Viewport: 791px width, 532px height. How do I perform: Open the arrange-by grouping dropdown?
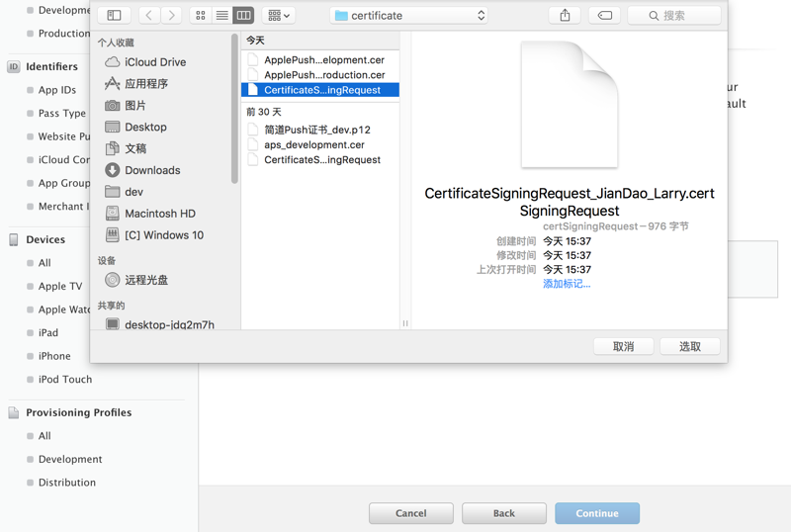click(x=279, y=15)
